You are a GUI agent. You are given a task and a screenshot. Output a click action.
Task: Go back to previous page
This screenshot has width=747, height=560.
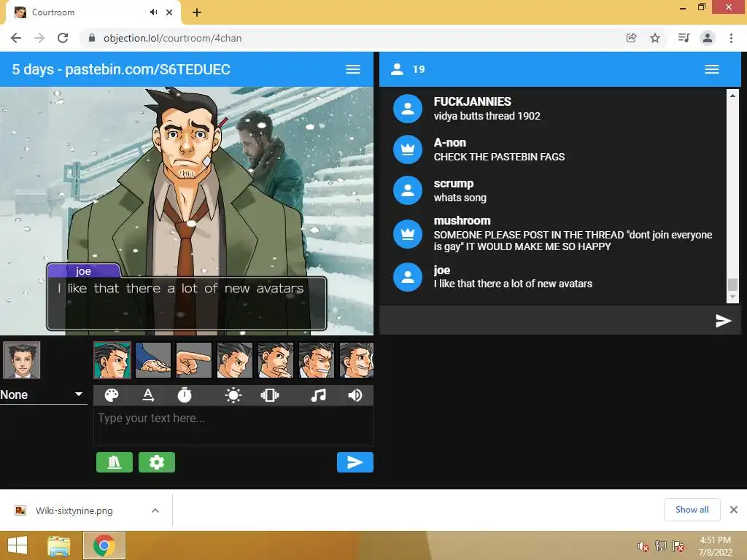pyautogui.click(x=16, y=38)
